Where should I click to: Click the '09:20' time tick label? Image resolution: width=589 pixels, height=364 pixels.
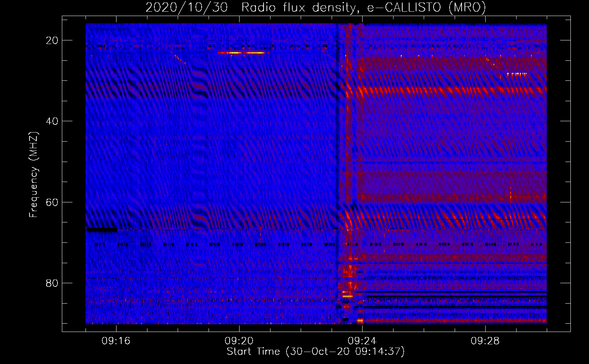pos(239,341)
